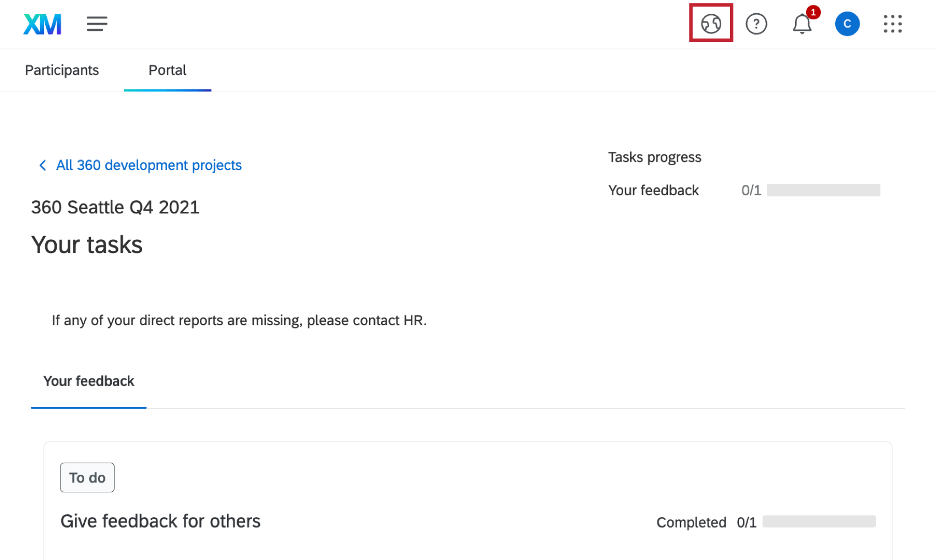Click the Completed progress bar
The image size is (936, 560).
[819, 521]
